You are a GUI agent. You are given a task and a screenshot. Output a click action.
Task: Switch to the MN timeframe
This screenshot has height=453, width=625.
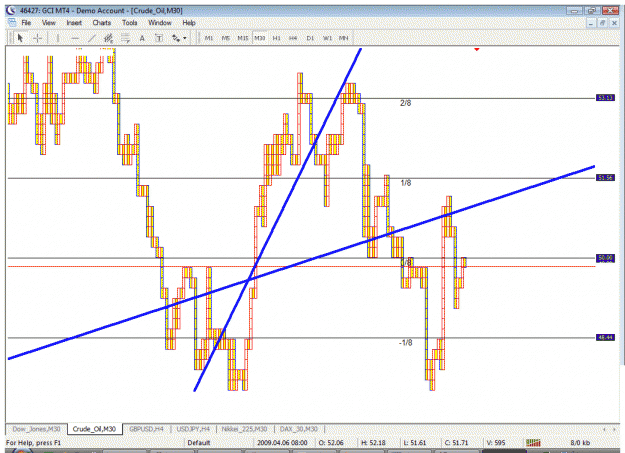(x=344, y=38)
